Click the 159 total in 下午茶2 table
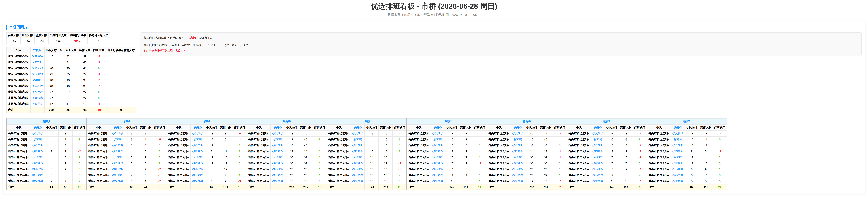Viewport: 868px width, 197px height. [x=466, y=187]
